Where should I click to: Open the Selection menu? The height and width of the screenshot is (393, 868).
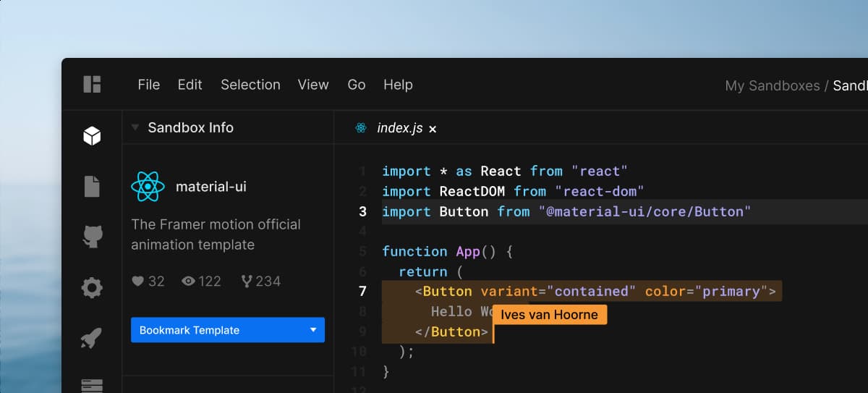click(x=250, y=85)
